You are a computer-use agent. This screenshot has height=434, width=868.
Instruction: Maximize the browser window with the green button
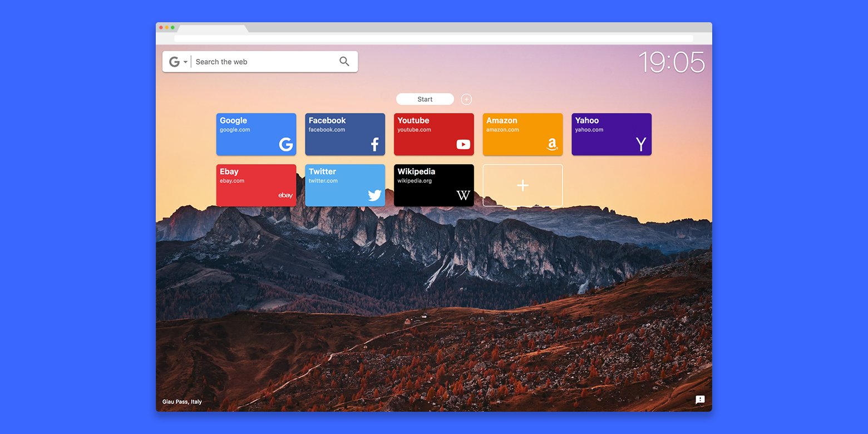(x=172, y=27)
